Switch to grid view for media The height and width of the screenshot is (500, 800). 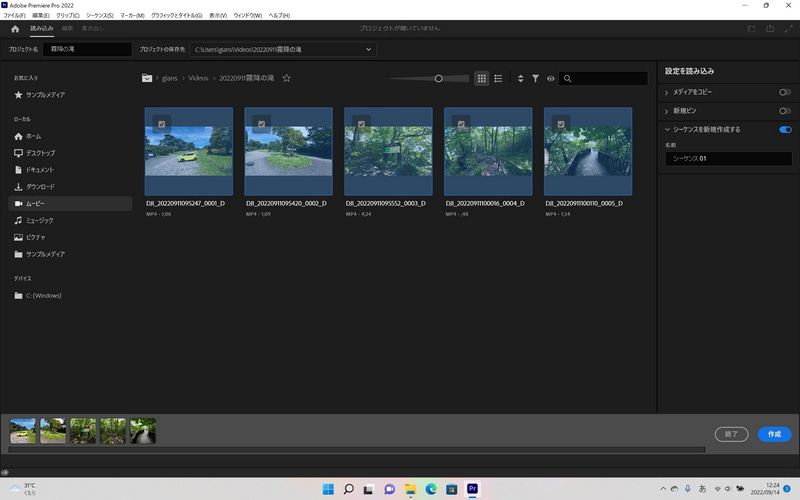(481, 78)
